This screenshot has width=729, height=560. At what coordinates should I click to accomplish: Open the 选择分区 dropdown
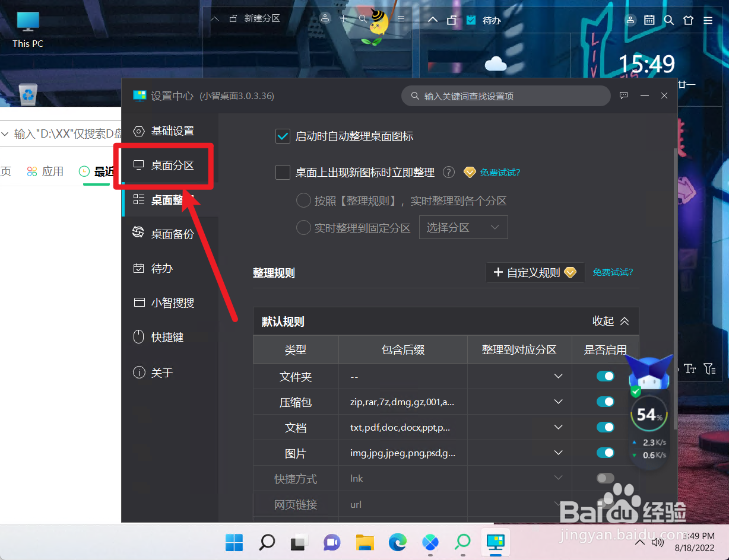(463, 228)
